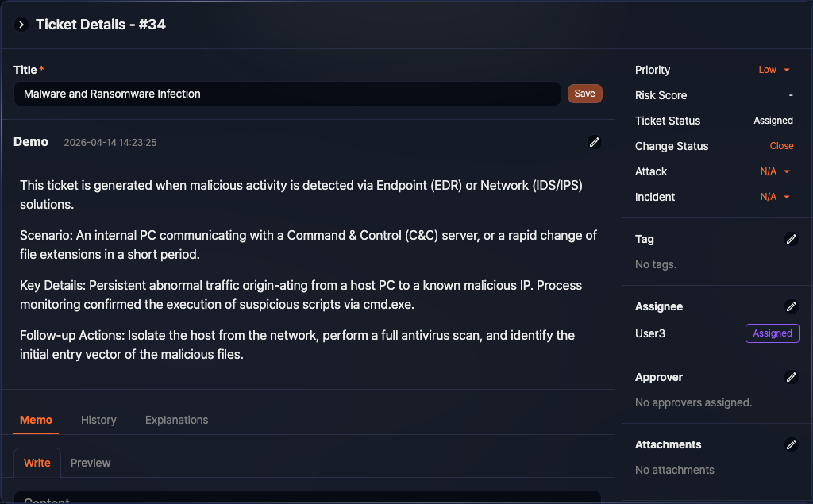The width and height of the screenshot is (813, 504).
Task: Switch to the Explanations tab
Action: pos(176,420)
